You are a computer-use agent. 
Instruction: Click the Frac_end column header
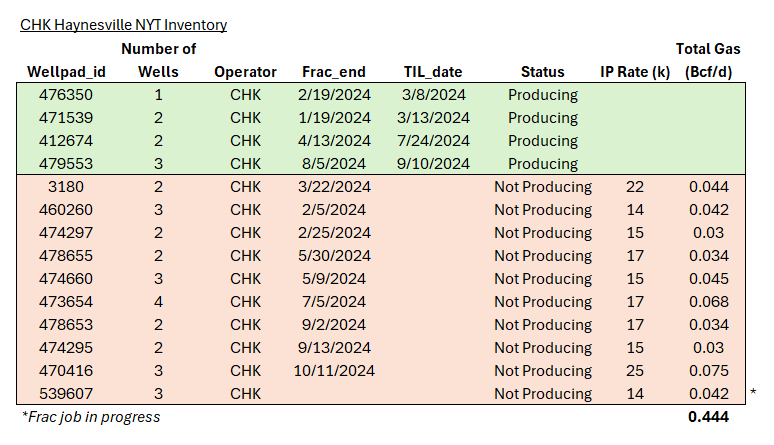tap(334, 72)
